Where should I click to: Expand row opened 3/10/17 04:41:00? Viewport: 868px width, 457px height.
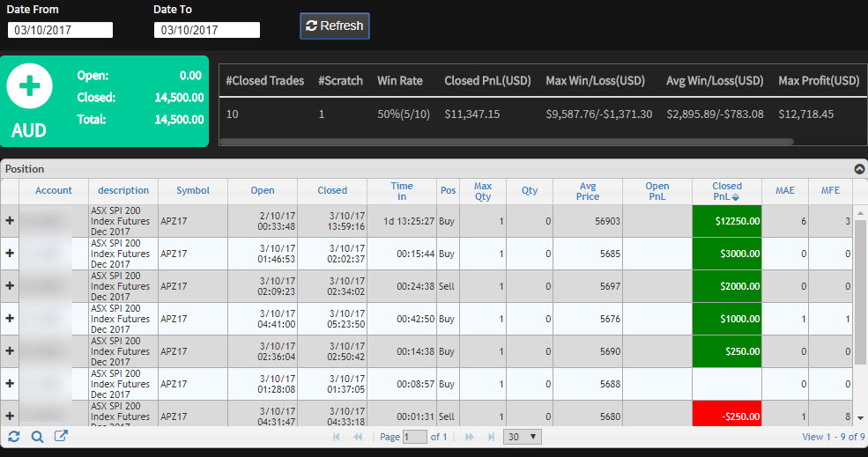[x=10, y=319]
